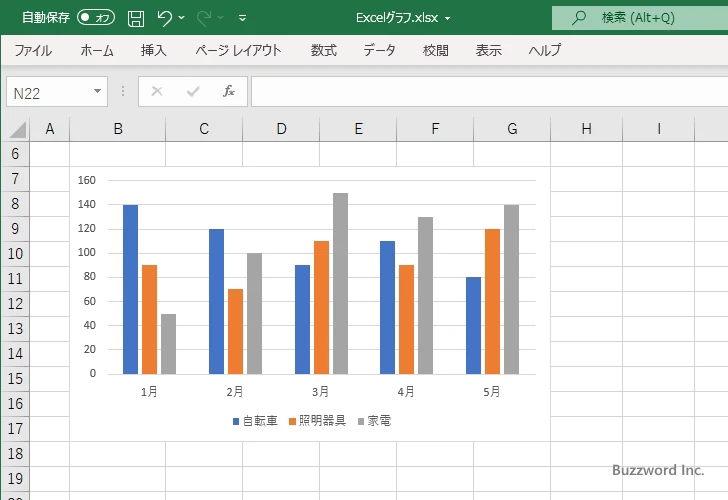Select row 15 header
Viewport: 728px width, 500px height.
[15, 378]
